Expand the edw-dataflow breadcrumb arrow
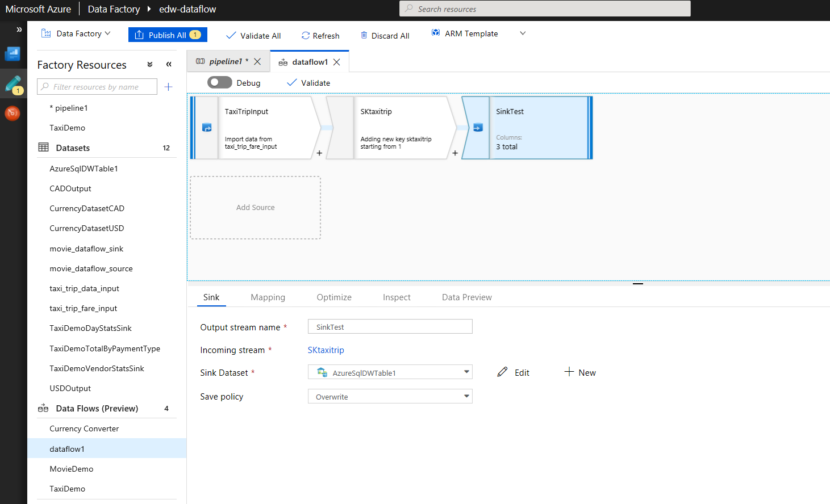This screenshot has width=830, height=504. click(149, 9)
